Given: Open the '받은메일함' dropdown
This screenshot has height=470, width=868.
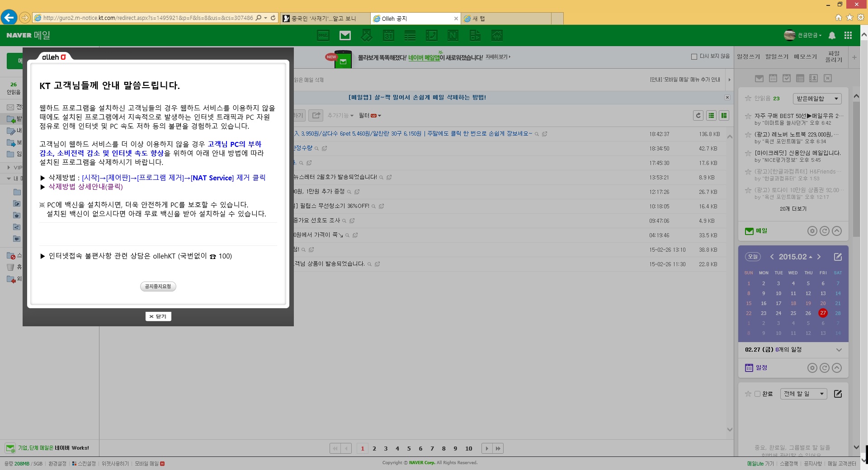Looking at the screenshot, I should tap(817, 99).
